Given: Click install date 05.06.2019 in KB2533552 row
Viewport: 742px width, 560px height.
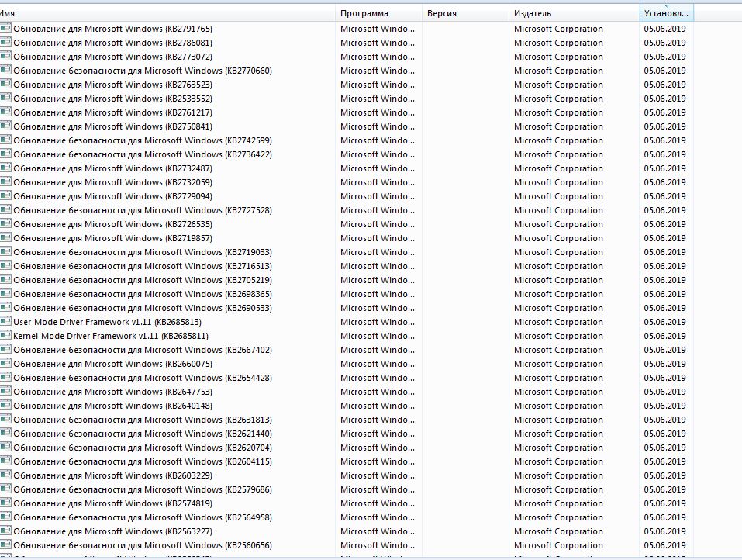Looking at the screenshot, I should (664, 99).
